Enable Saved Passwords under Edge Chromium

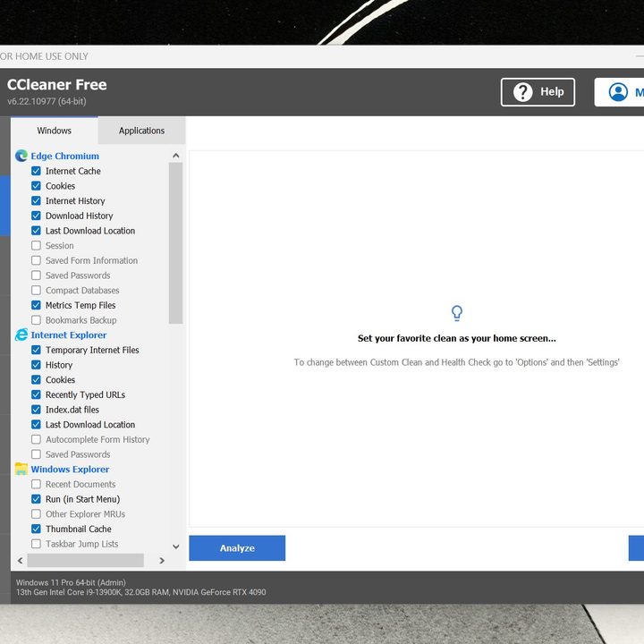point(36,275)
